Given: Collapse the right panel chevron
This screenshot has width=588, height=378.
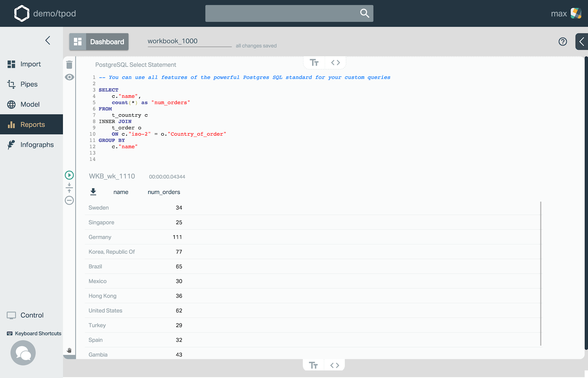Looking at the screenshot, I should (582, 42).
